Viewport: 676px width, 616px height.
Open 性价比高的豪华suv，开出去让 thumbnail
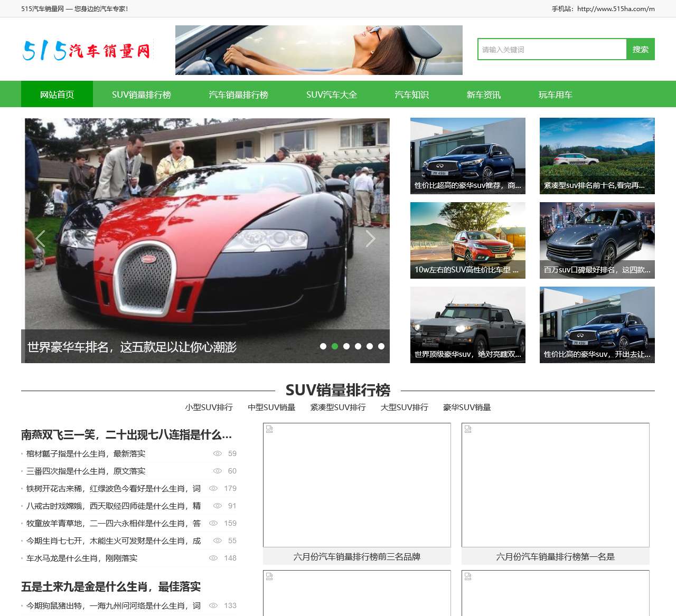tap(597, 325)
